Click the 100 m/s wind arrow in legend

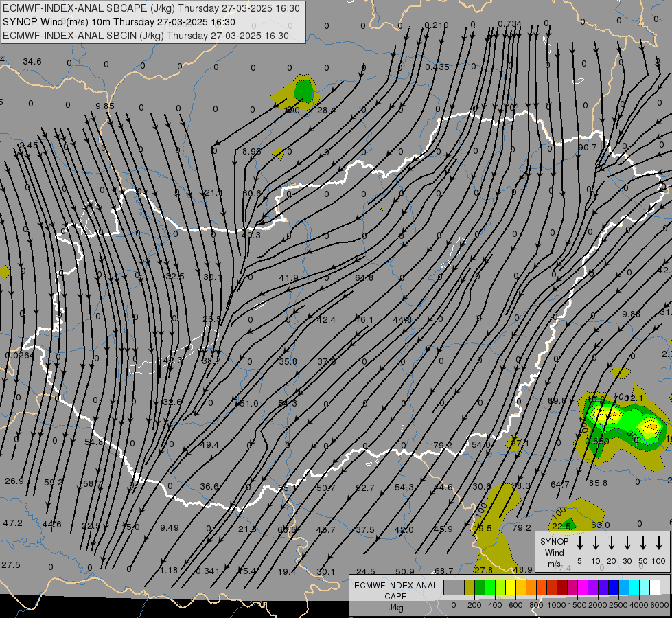[x=659, y=543]
